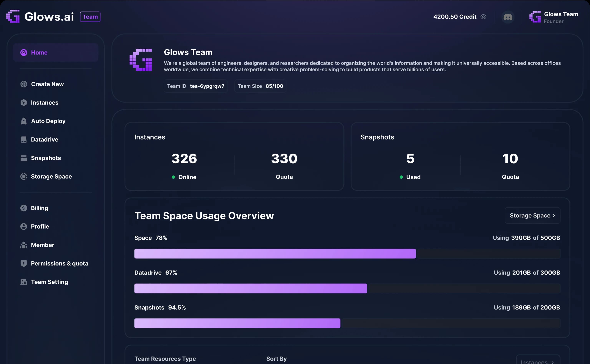Open the Billing page
Screen dimensions: 590x364
56,208
